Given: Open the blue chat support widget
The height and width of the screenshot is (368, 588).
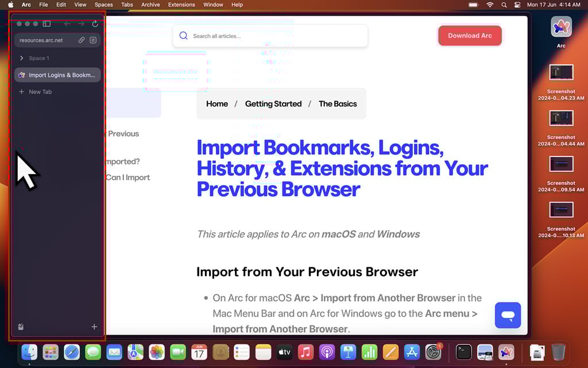Looking at the screenshot, I should pyautogui.click(x=508, y=315).
